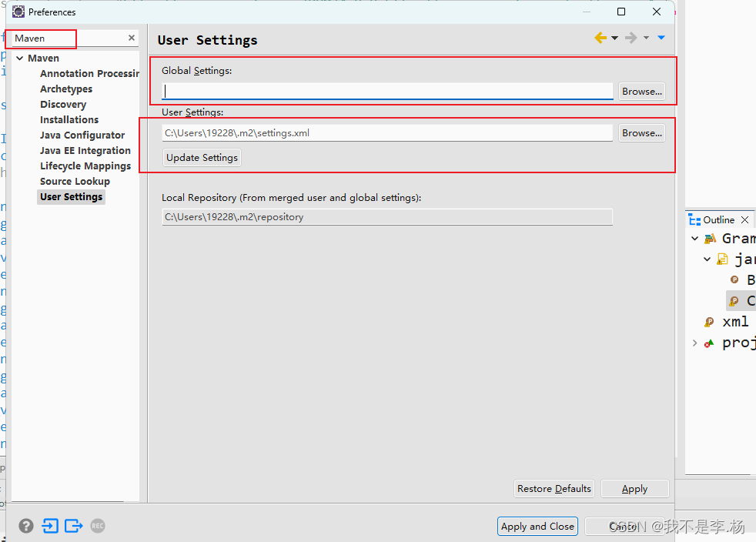Close the Preferences window

(656, 12)
